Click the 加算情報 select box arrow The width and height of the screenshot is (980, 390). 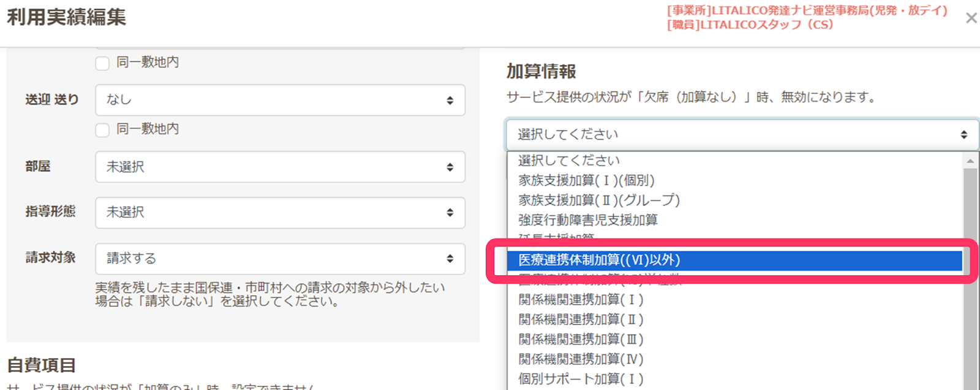point(963,135)
